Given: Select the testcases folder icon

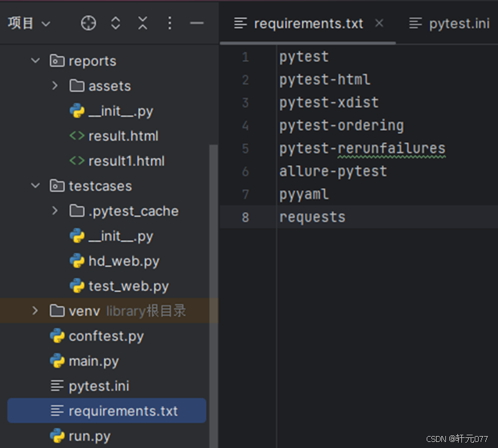Looking at the screenshot, I should pyautogui.click(x=57, y=186).
